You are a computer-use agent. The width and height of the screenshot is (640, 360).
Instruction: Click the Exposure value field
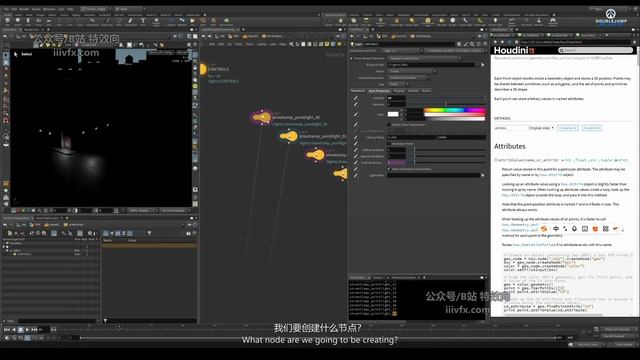tap(396, 104)
